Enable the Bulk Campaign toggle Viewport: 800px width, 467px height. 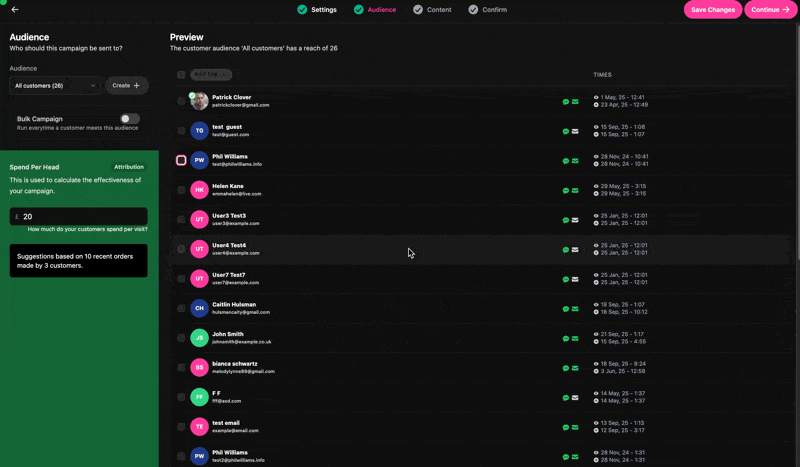(x=130, y=119)
